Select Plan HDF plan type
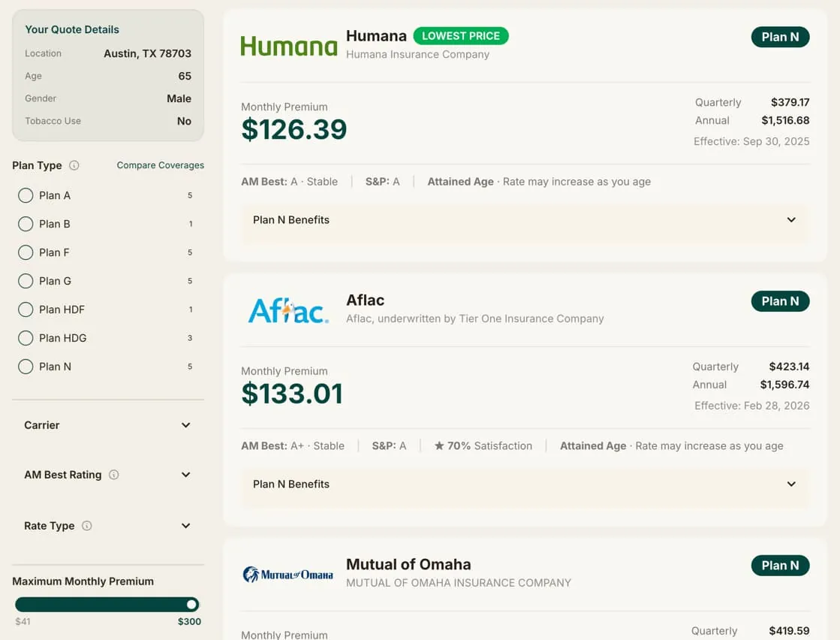This screenshot has width=840, height=640. click(x=26, y=309)
